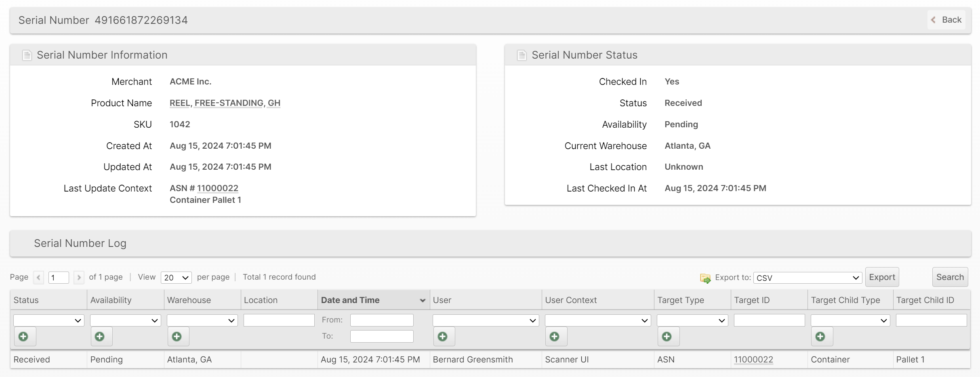Go Back using the top-right button
This screenshot has width=980, height=377.
click(x=946, y=20)
